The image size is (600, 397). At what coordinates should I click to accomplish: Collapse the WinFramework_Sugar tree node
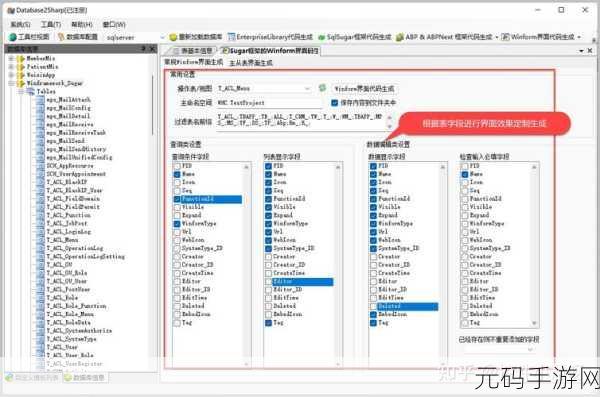[11, 83]
